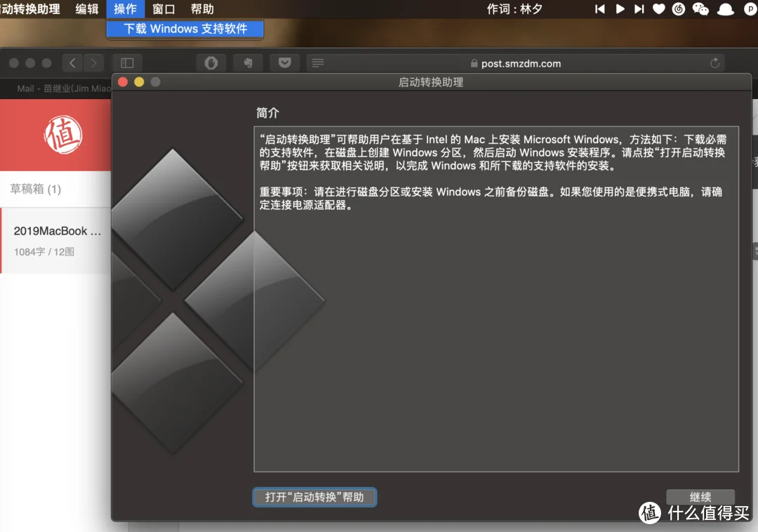Open NetEase Music spiral menu bar icon
This screenshot has height=532, width=758.
679,9
